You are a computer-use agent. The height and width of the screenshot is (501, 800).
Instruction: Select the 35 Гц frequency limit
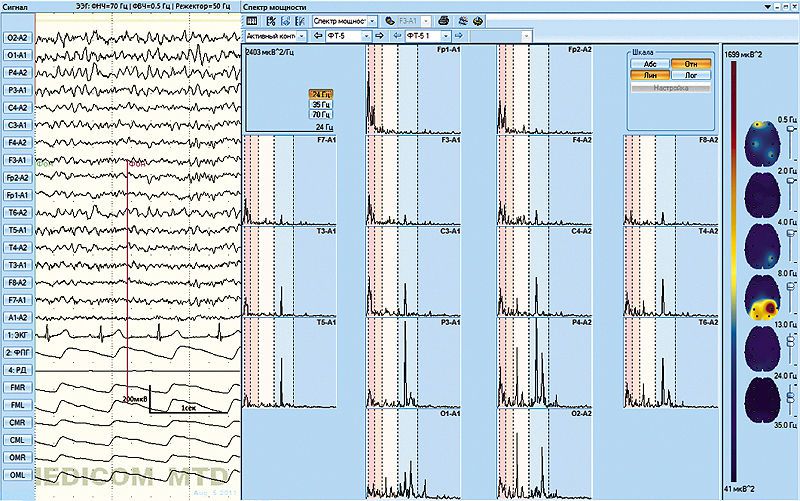322,104
